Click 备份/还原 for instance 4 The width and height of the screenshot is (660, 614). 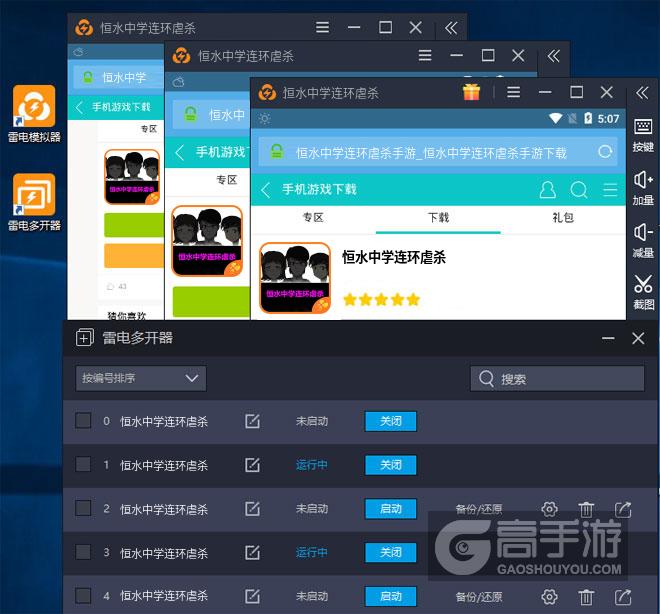(479, 597)
